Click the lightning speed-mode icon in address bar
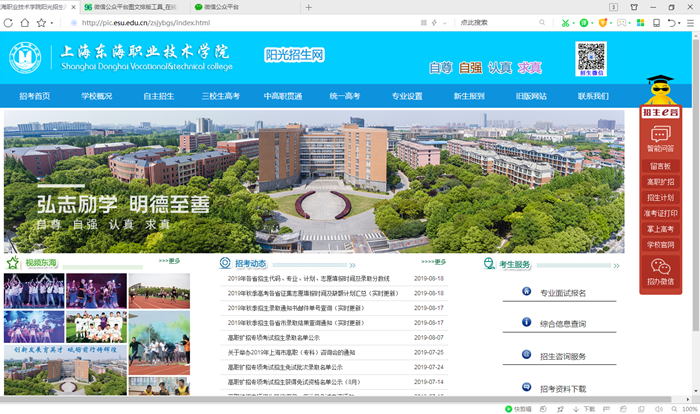Viewport: 700px width, 414px height. tap(434, 23)
